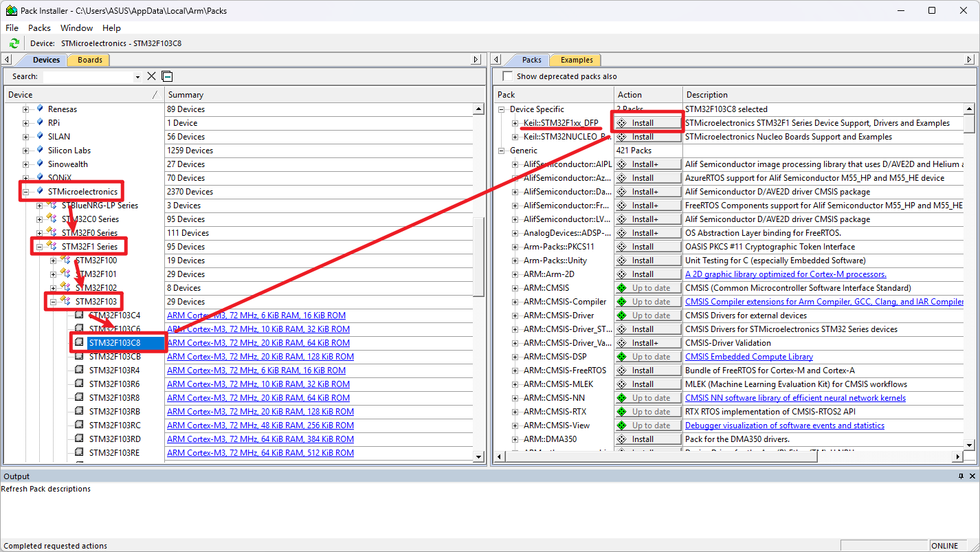The height and width of the screenshot is (552, 980).
Task: Switch to the Examples tab
Action: [576, 60]
